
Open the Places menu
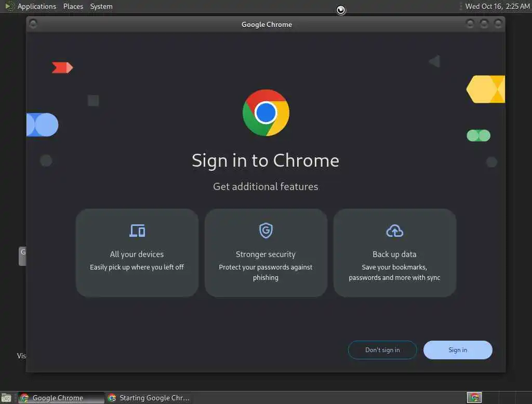73,6
